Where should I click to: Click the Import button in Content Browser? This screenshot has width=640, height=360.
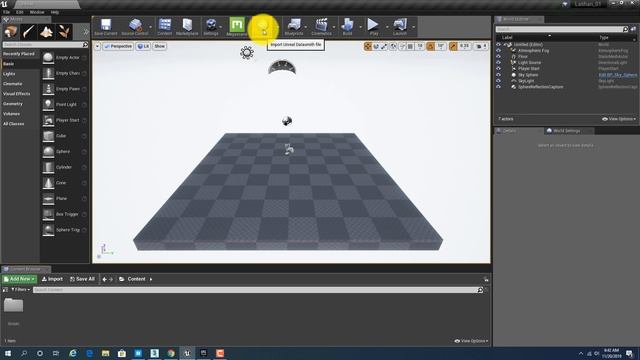[x=52, y=279]
